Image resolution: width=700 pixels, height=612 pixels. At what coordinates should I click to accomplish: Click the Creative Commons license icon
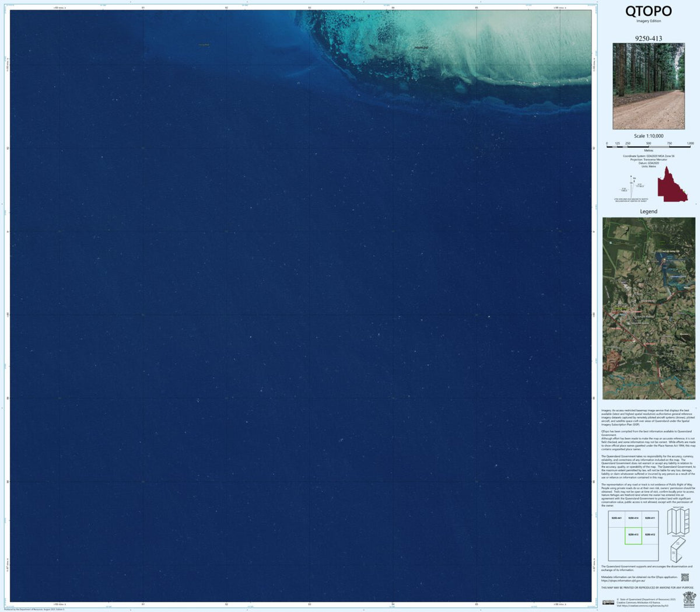(x=609, y=601)
